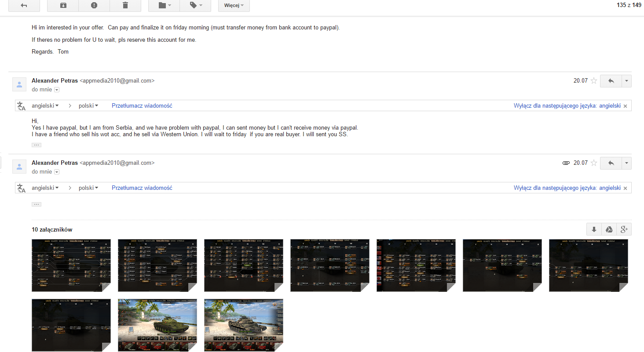Open more options arrow on first message
Image resolution: width=644 pixels, height=352 pixels.
(626, 81)
